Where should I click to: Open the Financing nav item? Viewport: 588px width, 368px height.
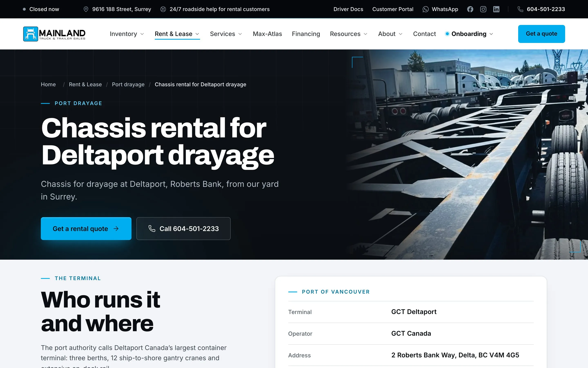pos(306,34)
